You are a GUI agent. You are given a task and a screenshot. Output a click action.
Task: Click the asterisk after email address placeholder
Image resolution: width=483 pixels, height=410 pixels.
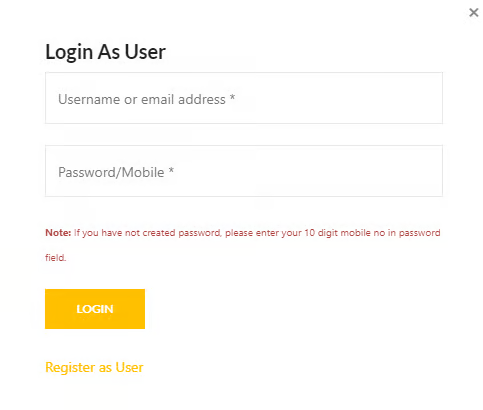pos(232,98)
